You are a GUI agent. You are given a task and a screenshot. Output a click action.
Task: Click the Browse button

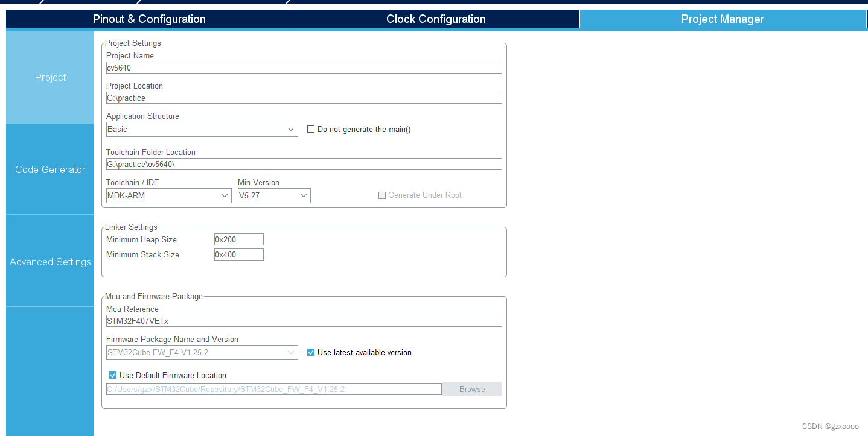click(472, 389)
